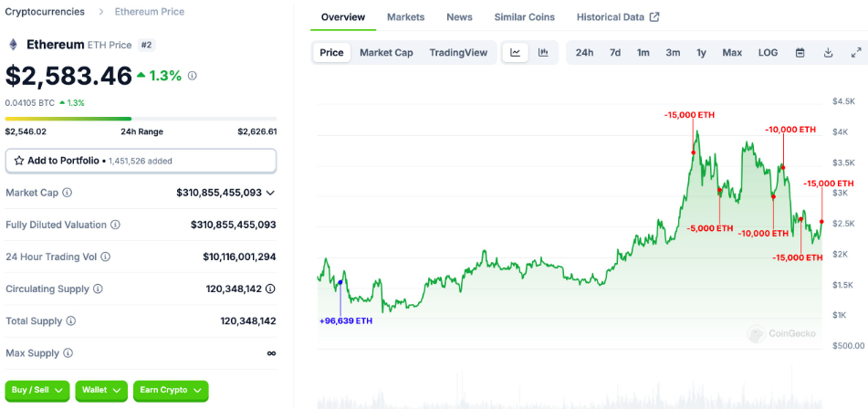Click the external link icon beside Historical Data

(x=654, y=17)
